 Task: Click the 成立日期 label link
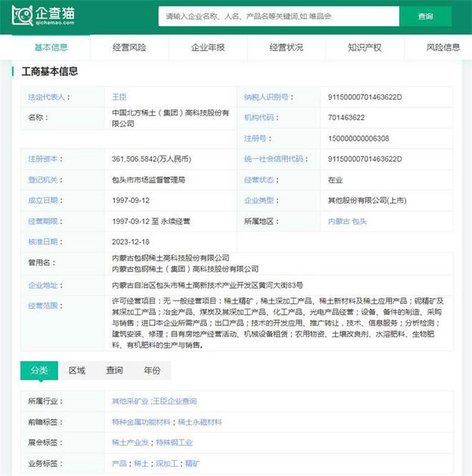tap(43, 200)
